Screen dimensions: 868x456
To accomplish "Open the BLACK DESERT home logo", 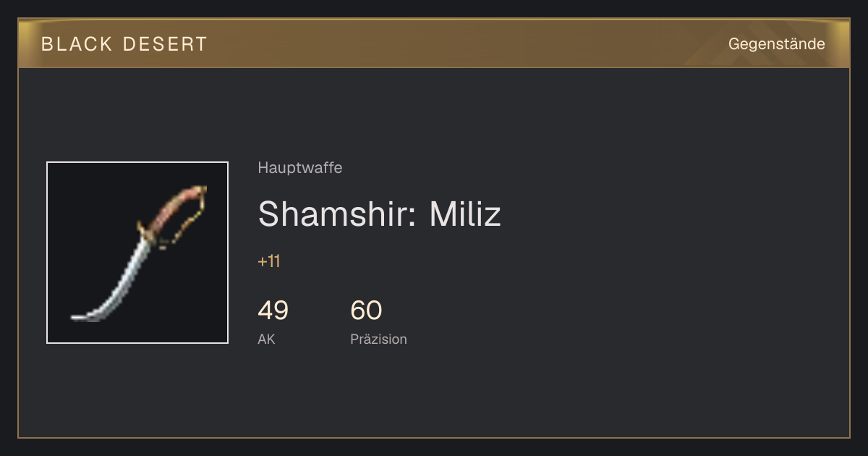I will [124, 44].
